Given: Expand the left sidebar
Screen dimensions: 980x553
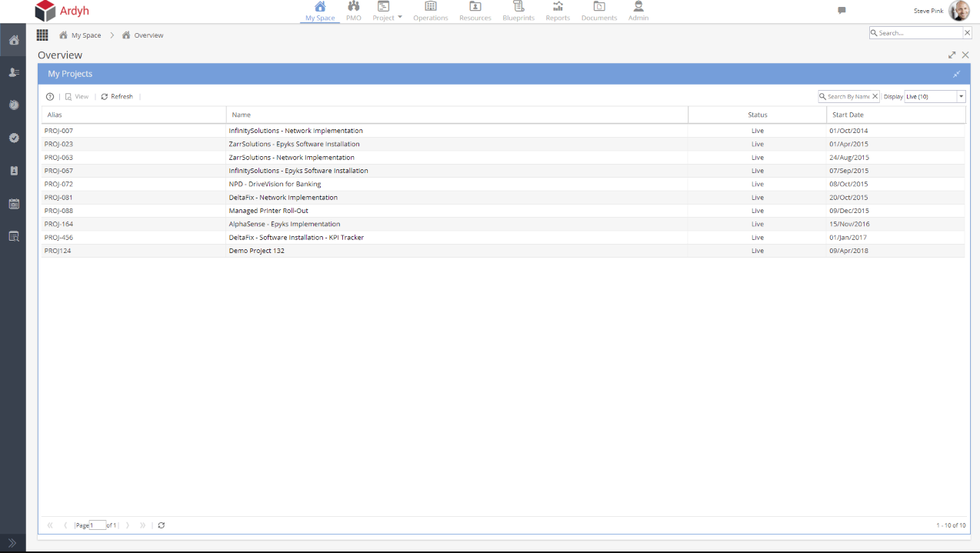Looking at the screenshot, I should pyautogui.click(x=12, y=543).
